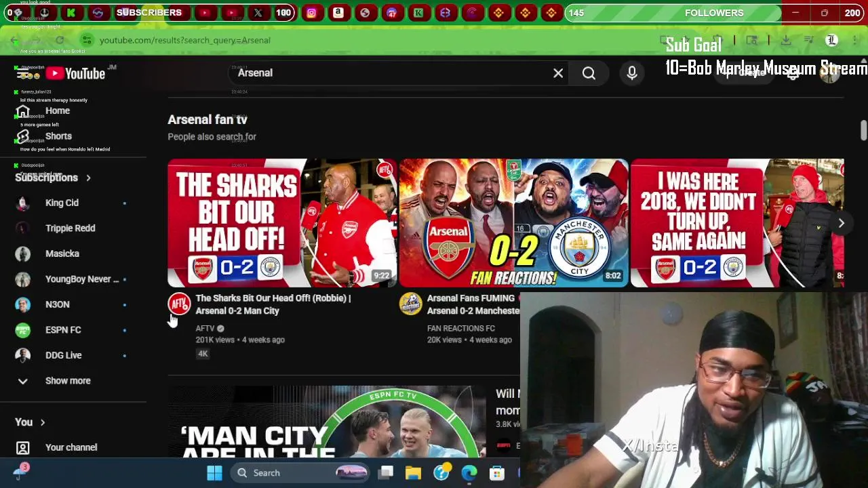
Task: Switch to the X browser tab
Action: (x=258, y=13)
